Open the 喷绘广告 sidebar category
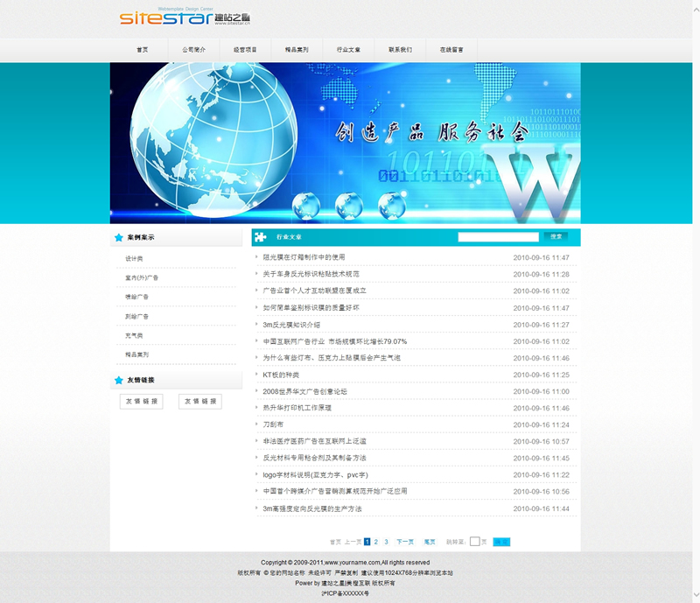Screen dimensions: 700x603 tap(136, 298)
